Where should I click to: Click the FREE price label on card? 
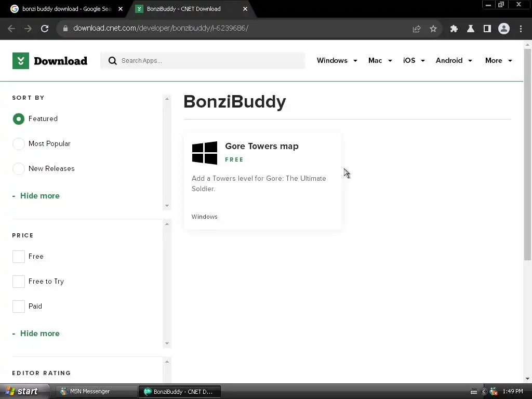point(234,160)
